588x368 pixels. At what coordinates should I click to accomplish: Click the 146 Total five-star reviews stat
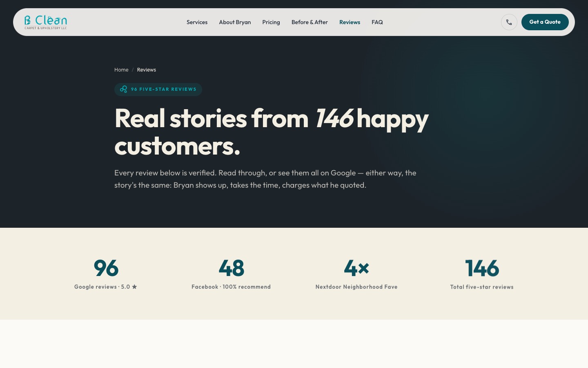pyautogui.click(x=482, y=269)
